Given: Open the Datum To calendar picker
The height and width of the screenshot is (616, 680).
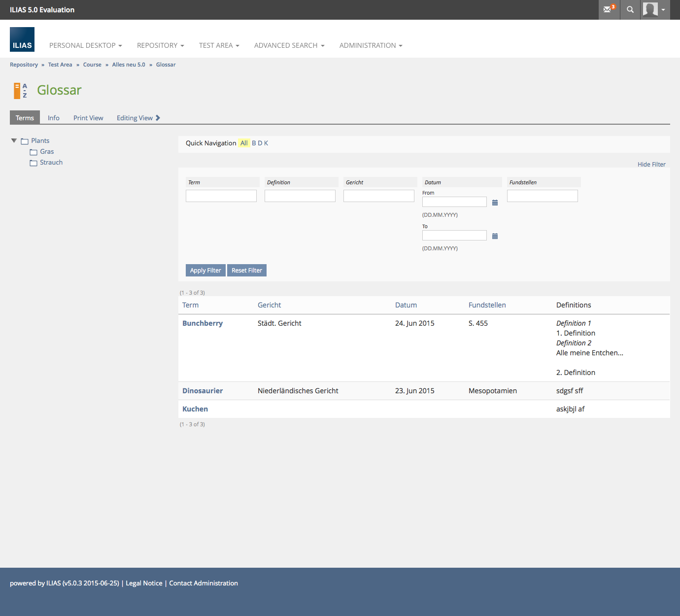Looking at the screenshot, I should coord(495,236).
